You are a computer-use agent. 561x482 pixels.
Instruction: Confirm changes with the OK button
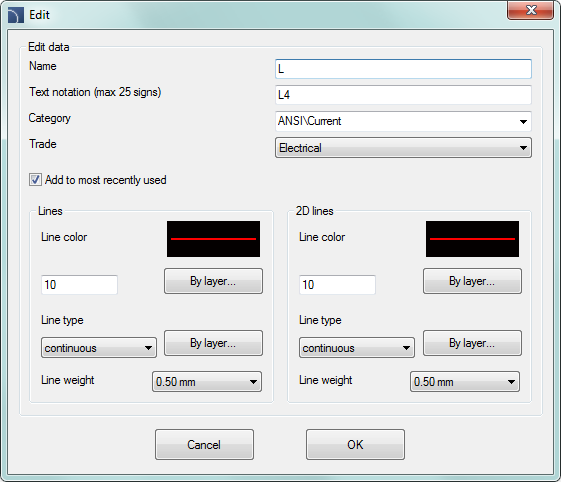tap(355, 444)
